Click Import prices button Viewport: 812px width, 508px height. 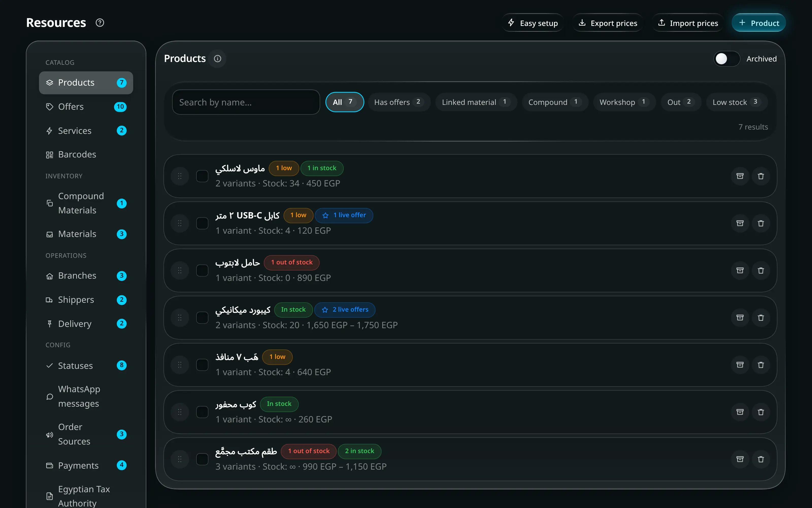(x=688, y=23)
